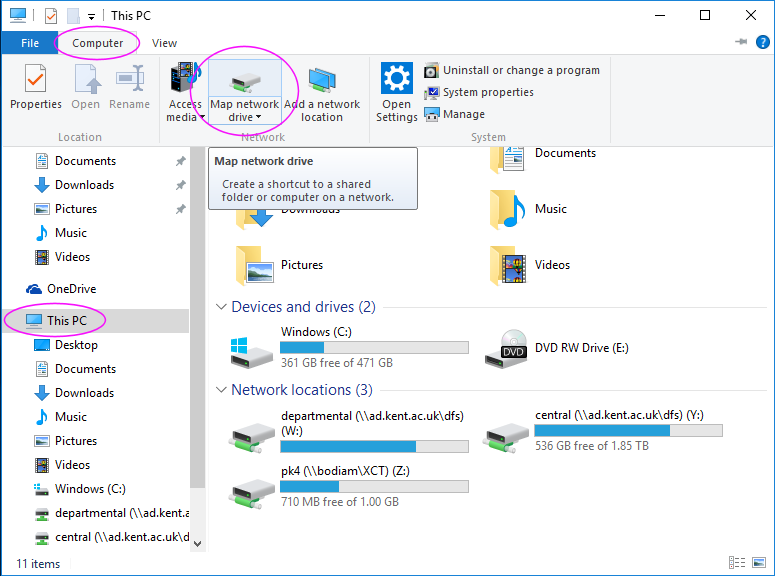The width and height of the screenshot is (775, 576).
Task: Click Add a network location
Action: 322,92
